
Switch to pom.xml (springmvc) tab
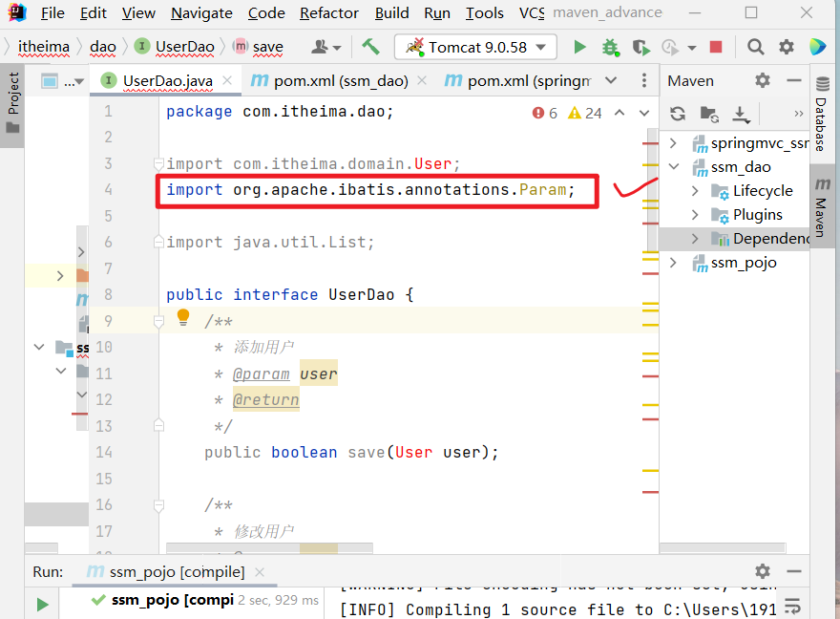coord(517,81)
